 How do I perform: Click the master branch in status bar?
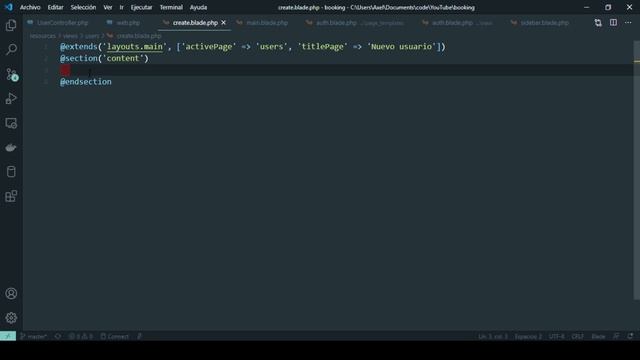tap(33, 336)
